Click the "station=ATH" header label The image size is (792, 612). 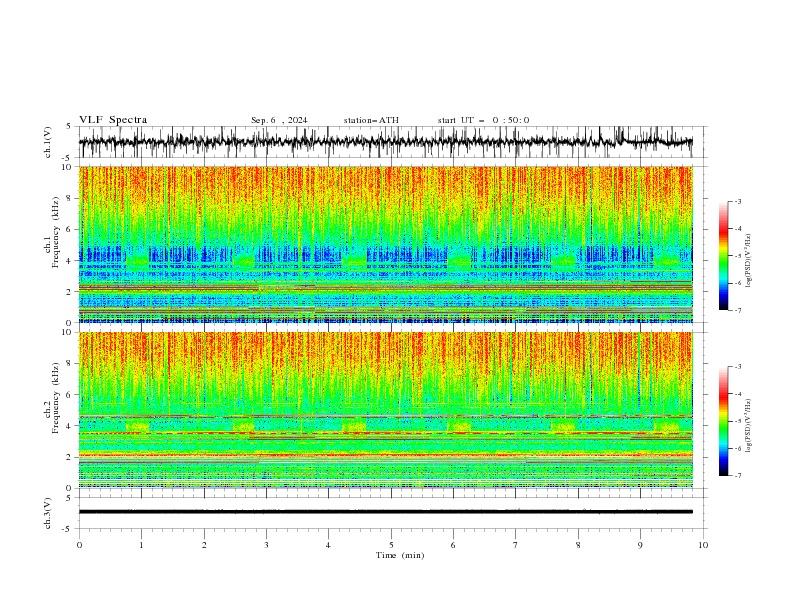point(371,120)
